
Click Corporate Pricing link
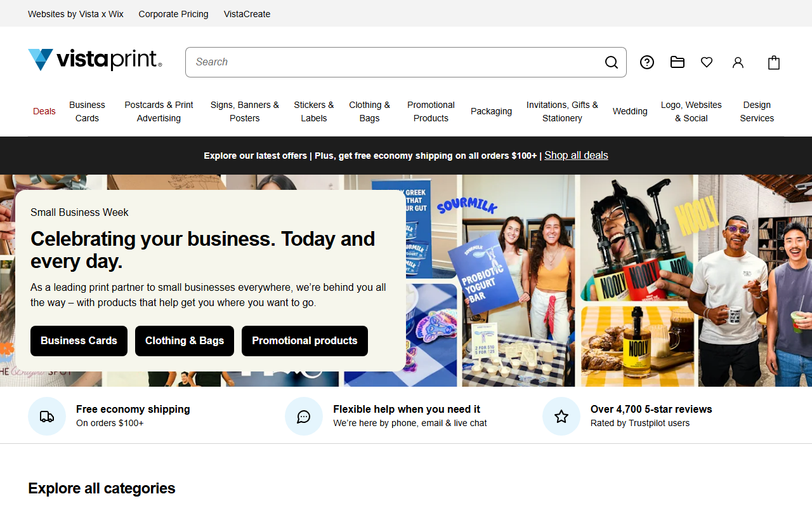coord(173,14)
